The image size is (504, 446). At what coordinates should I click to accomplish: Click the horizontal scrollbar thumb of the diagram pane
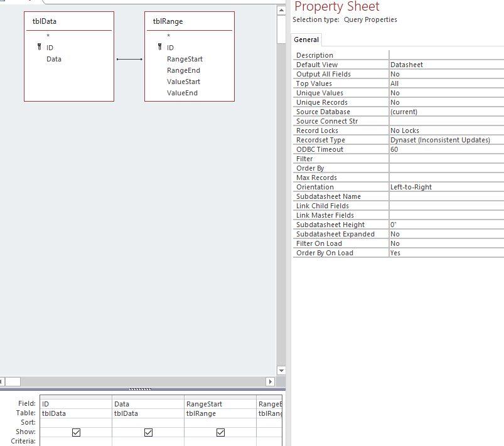click(13, 381)
